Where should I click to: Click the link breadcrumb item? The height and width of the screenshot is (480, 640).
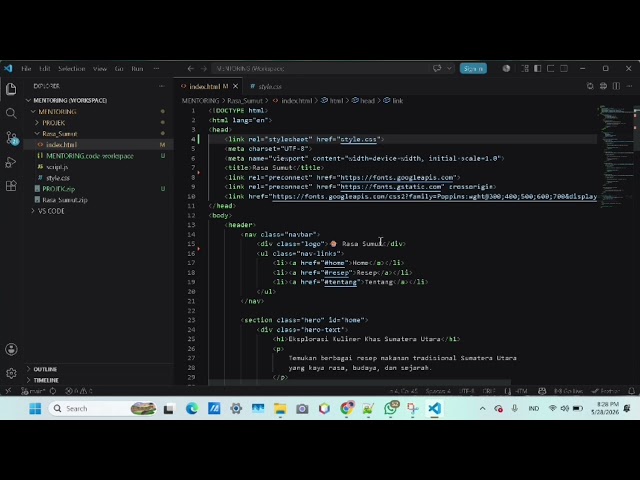click(x=393, y=100)
